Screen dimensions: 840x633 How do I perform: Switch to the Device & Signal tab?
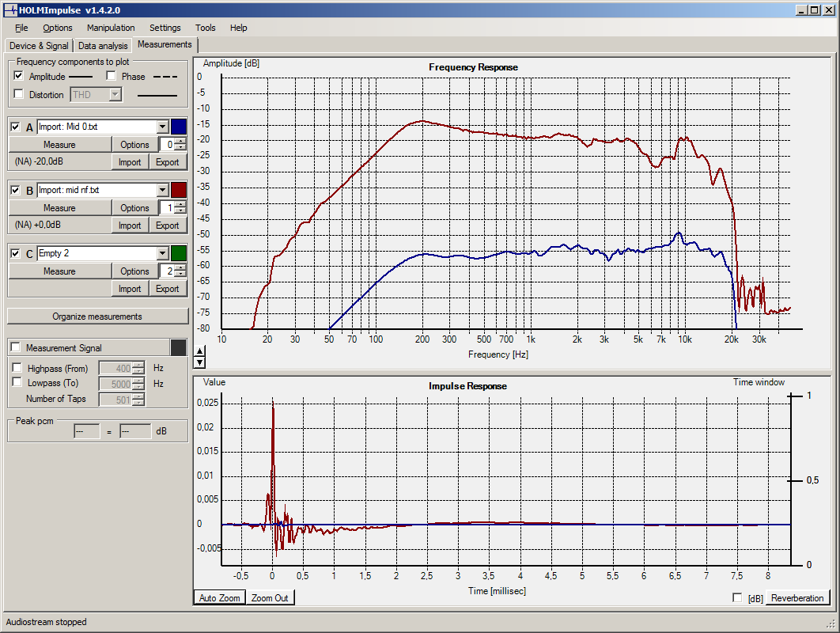point(39,46)
